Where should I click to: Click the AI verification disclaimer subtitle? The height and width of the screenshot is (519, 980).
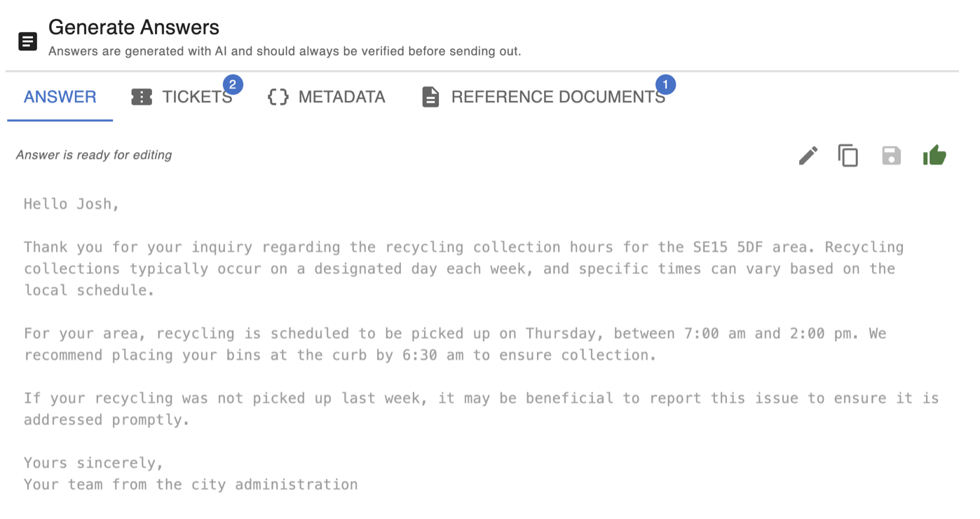click(x=285, y=51)
